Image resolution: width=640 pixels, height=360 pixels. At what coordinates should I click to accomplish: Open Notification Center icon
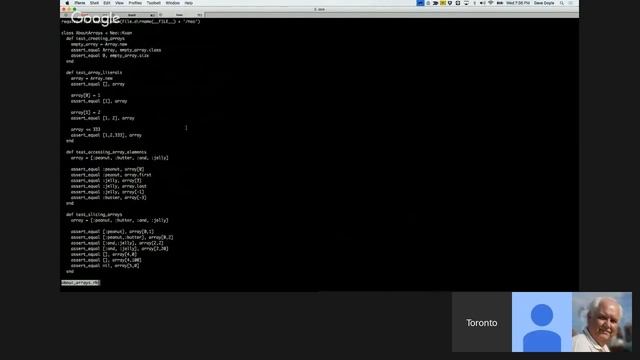[571, 3]
